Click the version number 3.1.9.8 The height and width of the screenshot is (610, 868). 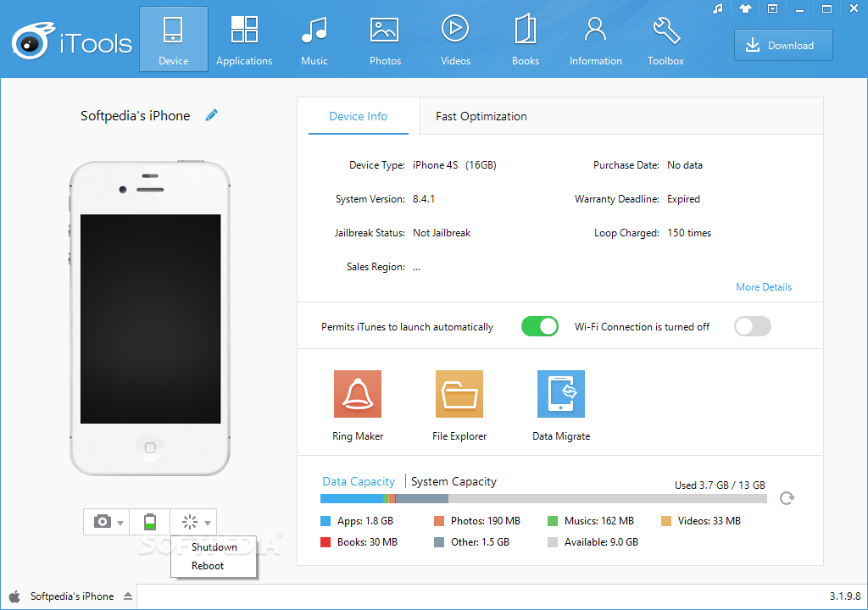[x=845, y=596]
